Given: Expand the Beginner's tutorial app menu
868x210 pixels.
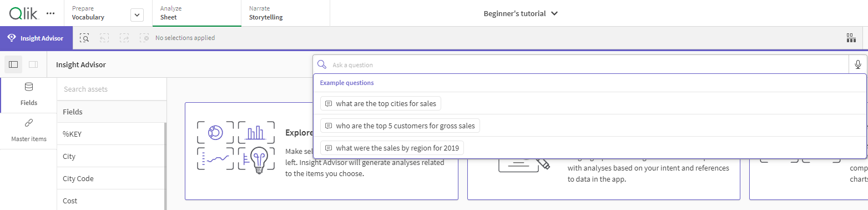Looking at the screenshot, I should pyautogui.click(x=520, y=13).
